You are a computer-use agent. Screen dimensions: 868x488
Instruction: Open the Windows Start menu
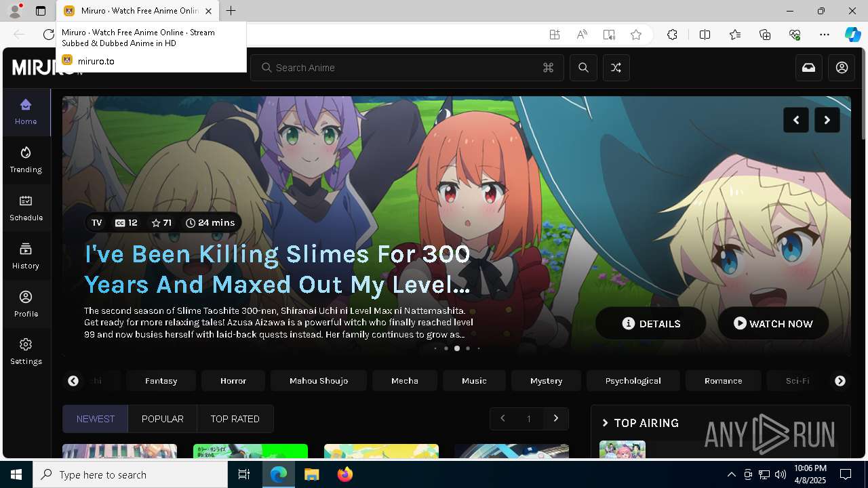[16, 474]
